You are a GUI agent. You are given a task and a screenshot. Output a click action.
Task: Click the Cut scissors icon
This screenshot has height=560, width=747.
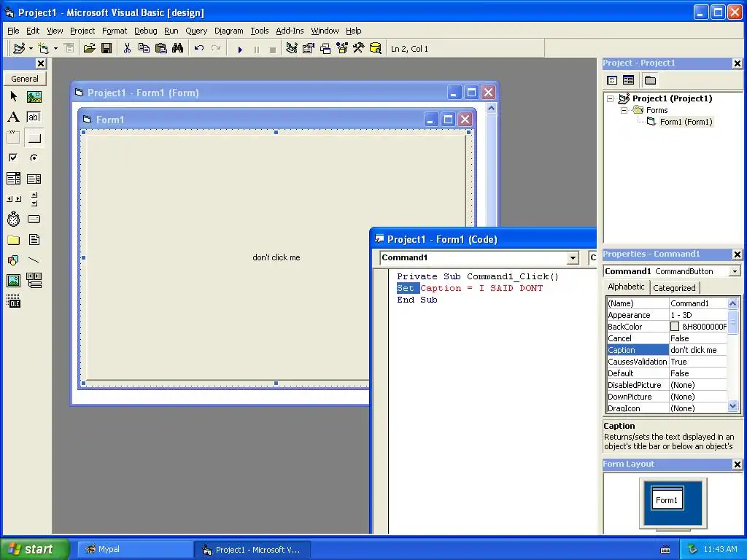click(x=127, y=49)
